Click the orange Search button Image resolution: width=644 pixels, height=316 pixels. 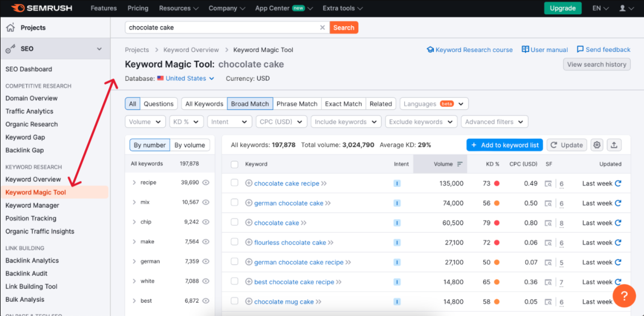pos(344,27)
